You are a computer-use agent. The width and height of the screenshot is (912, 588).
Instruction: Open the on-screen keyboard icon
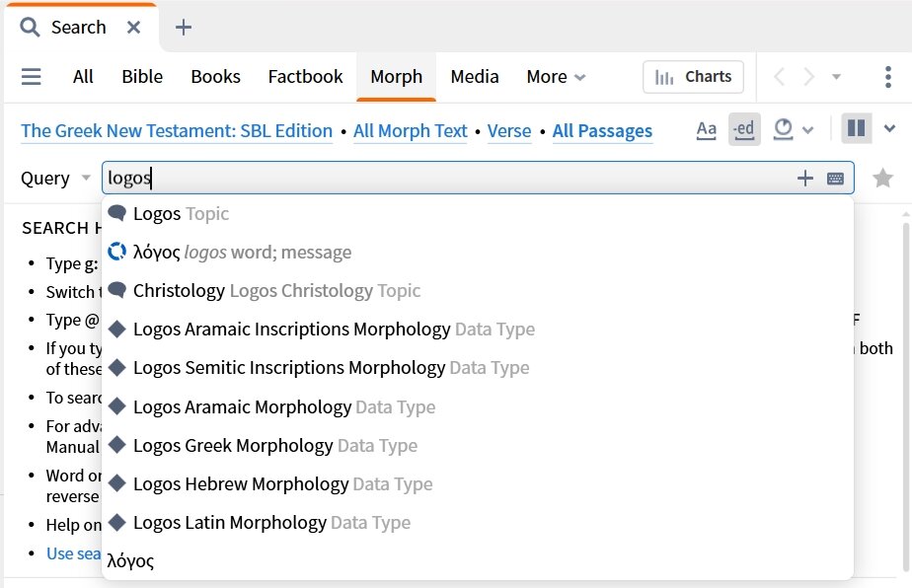[x=835, y=178]
